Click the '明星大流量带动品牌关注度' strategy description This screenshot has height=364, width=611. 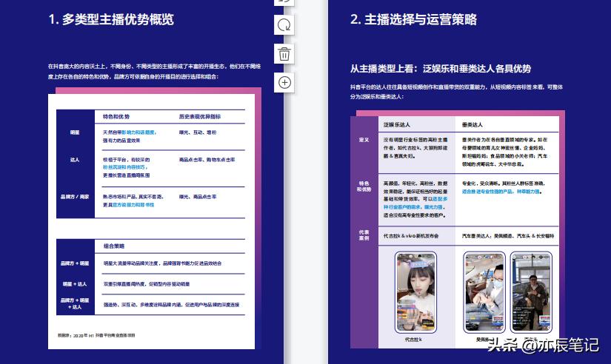click(x=162, y=263)
